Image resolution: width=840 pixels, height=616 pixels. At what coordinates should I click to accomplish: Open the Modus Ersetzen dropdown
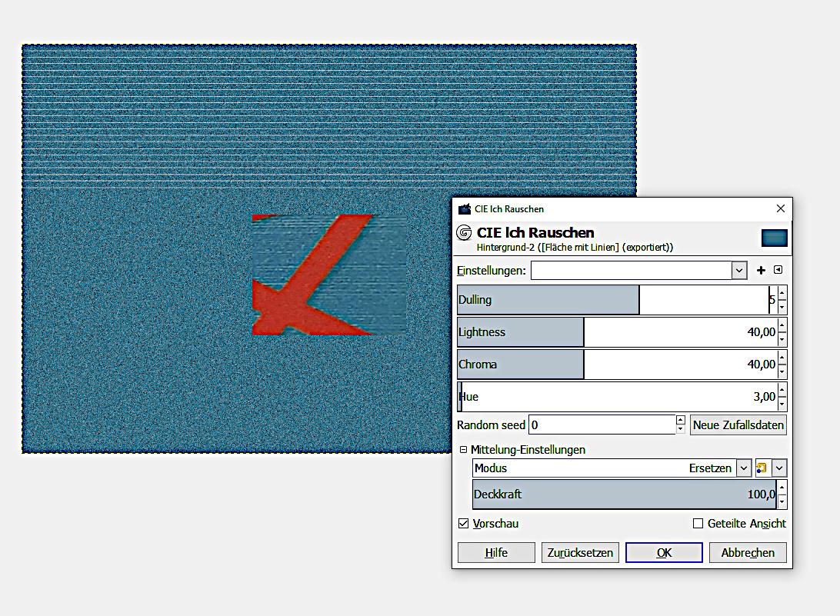743,468
